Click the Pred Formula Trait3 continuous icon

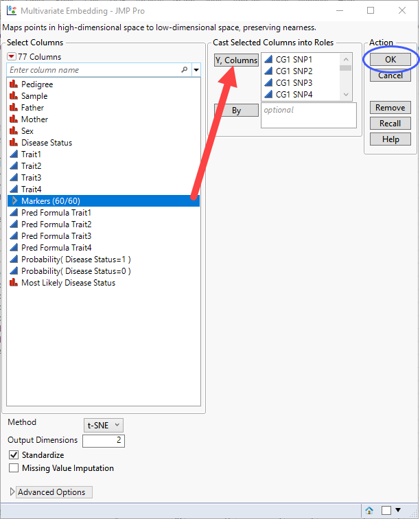click(14, 236)
